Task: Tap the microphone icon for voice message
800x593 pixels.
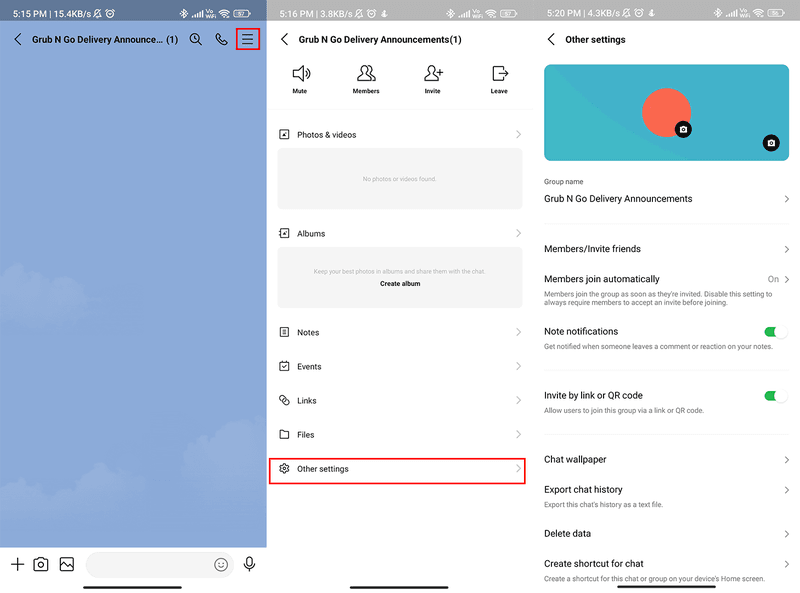Action: point(249,564)
